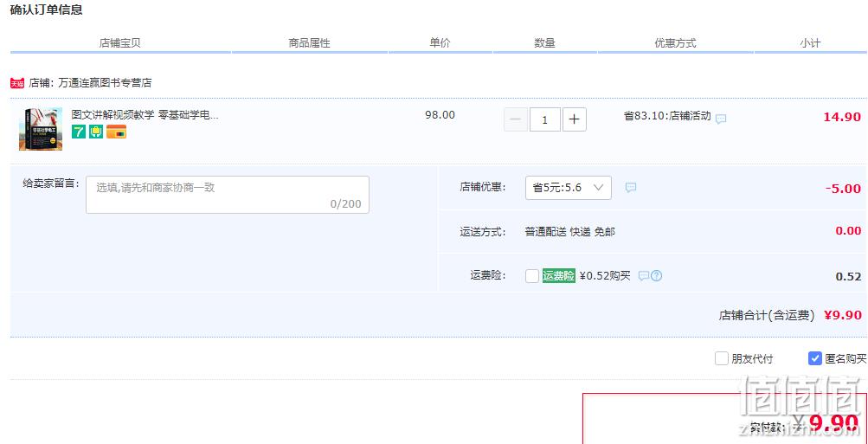Expand the 省5元:5.6 store discount dropdown
The image size is (868, 444).
coord(568,188)
